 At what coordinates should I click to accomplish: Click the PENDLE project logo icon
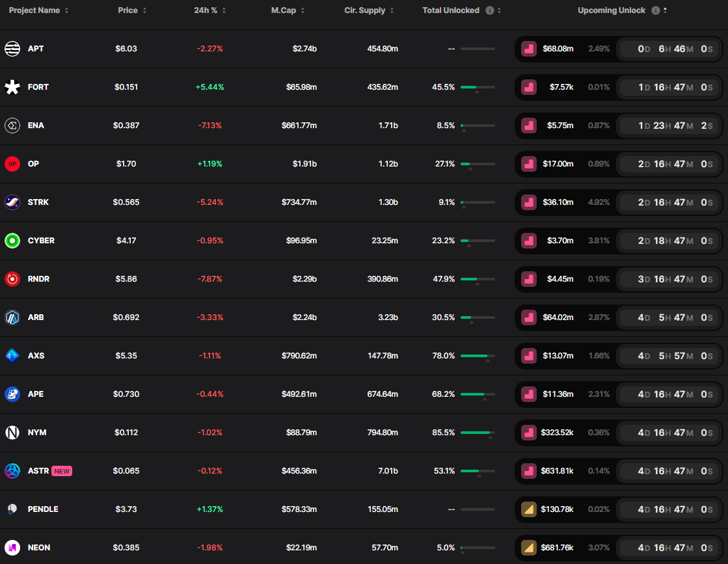point(12,509)
